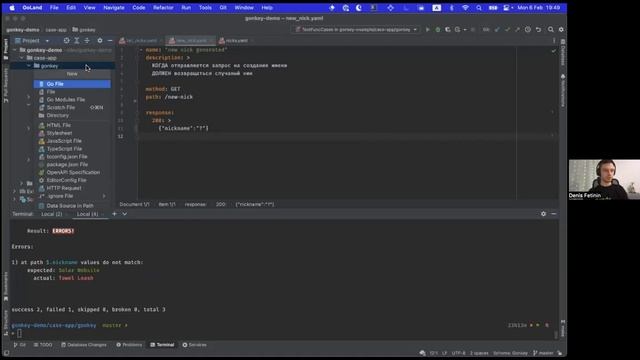Open terminal panel settings gear
Image resolution: width=640 pixels, height=360 pixels.
[543, 214]
